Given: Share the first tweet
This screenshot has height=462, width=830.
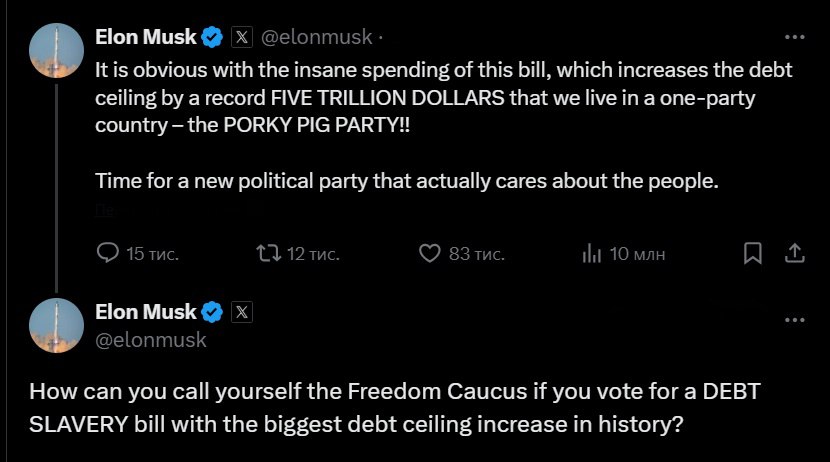Looking at the screenshot, I should [x=794, y=254].
